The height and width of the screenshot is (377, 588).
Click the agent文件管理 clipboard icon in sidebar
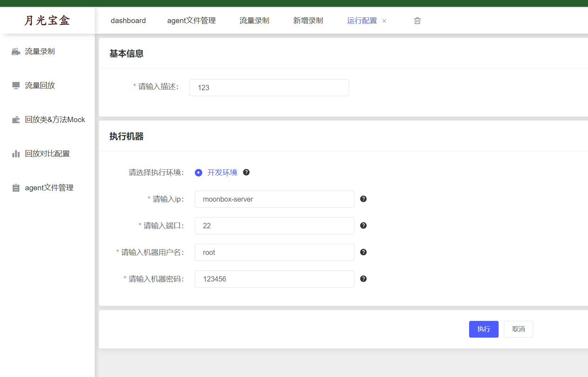[16, 188]
